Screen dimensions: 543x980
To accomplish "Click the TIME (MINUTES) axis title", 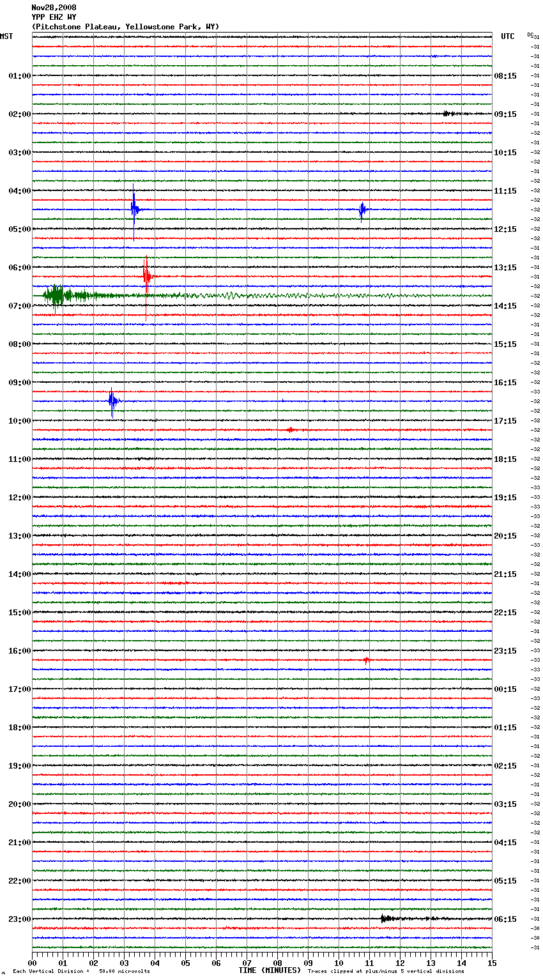I will pyautogui.click(x=269, y=970).
